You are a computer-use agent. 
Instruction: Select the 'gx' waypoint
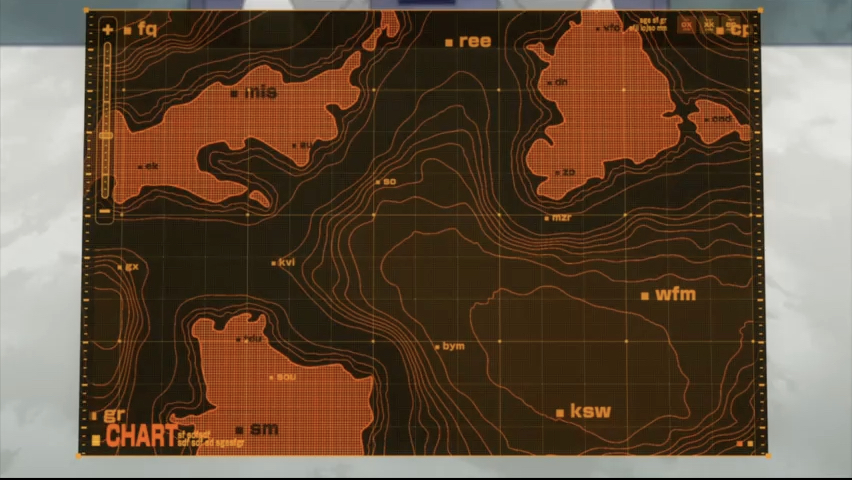(x=129, y=267)
